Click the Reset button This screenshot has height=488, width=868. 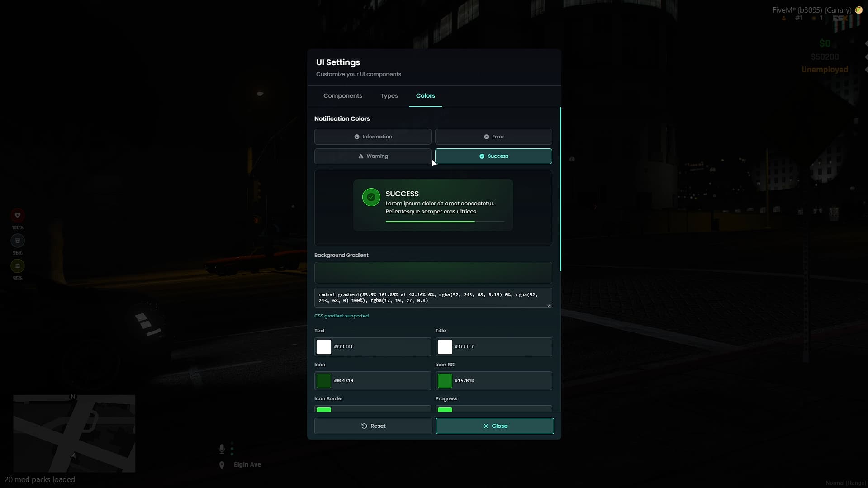click(x=372, y=426)
